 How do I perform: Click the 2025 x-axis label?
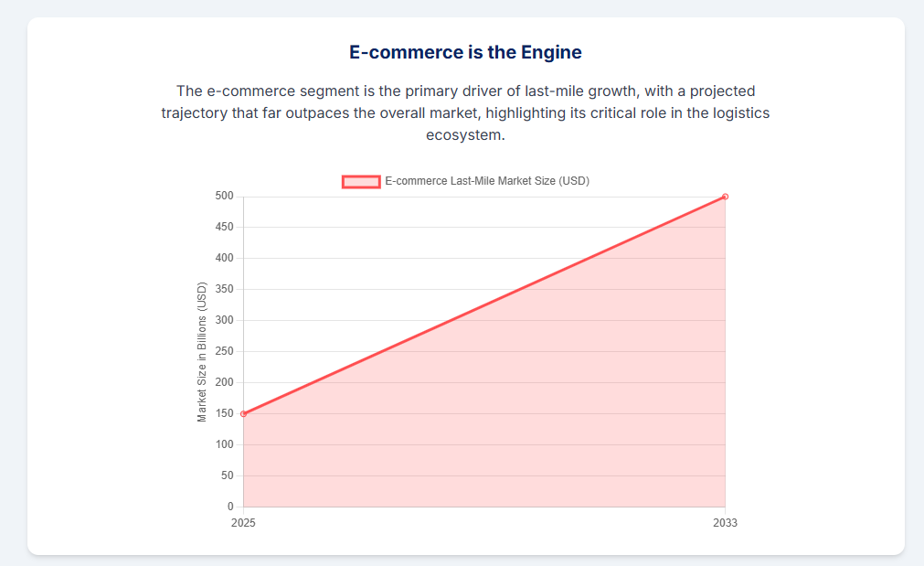(243, 523)
